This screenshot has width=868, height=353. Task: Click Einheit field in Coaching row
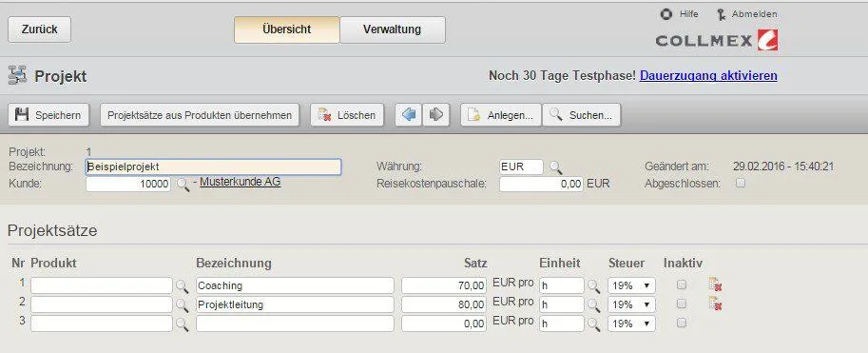point(561,285)
